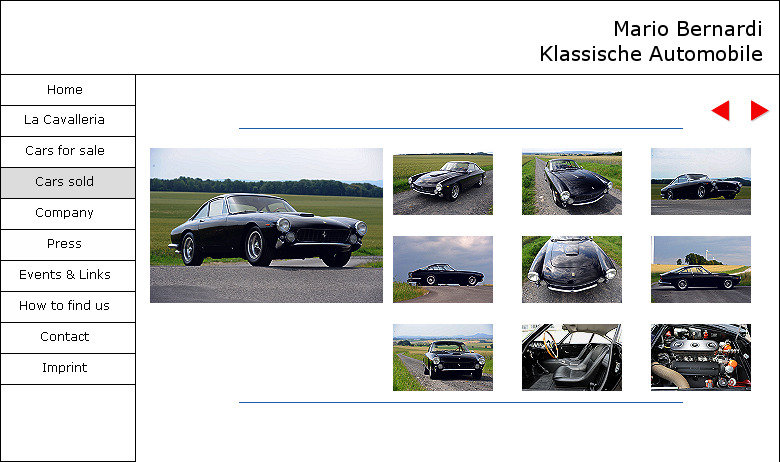Click How to find us

point(68,306)
